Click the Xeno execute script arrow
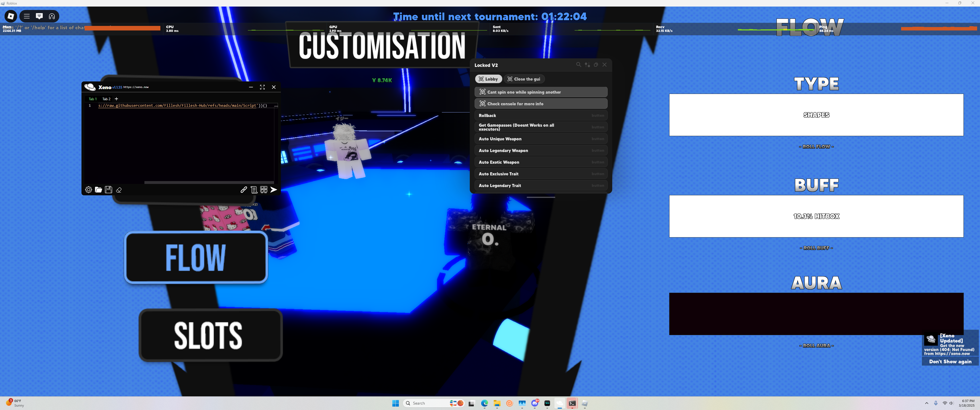 pyautogui.click(x=273, y=189)
